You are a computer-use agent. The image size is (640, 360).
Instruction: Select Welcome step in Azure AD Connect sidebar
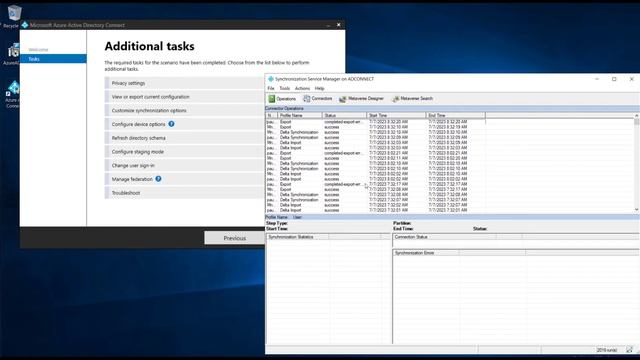coord(38,49)
